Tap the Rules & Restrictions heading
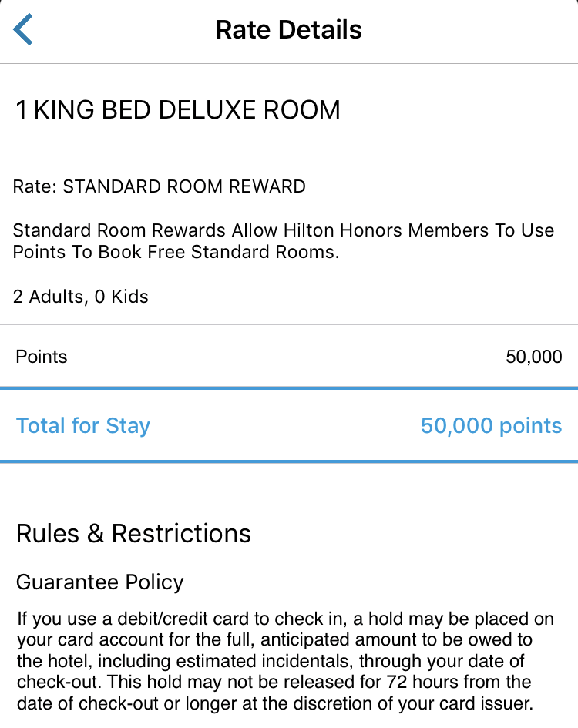Viewport: 578px width, 728px height. (133, 534)
